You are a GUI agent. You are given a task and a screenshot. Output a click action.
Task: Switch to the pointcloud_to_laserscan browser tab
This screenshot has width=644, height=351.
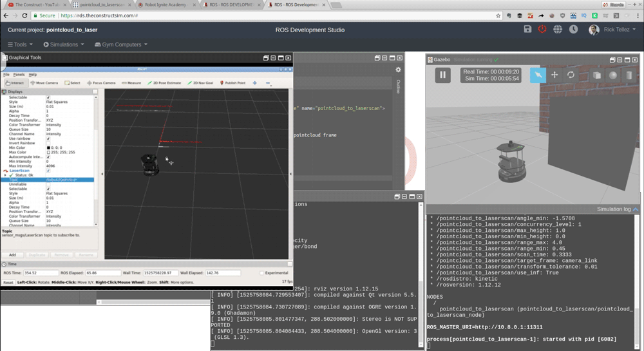click(102, 5)
